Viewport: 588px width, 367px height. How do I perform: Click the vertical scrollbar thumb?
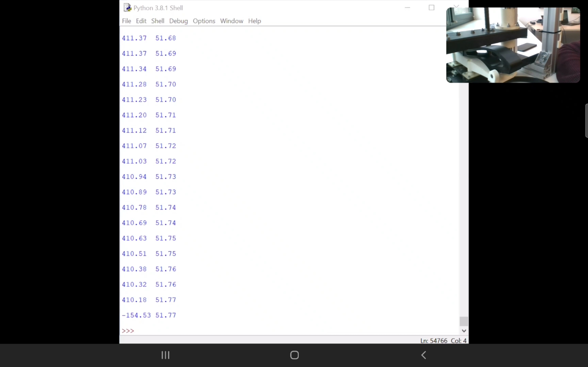tap(464, 321)
